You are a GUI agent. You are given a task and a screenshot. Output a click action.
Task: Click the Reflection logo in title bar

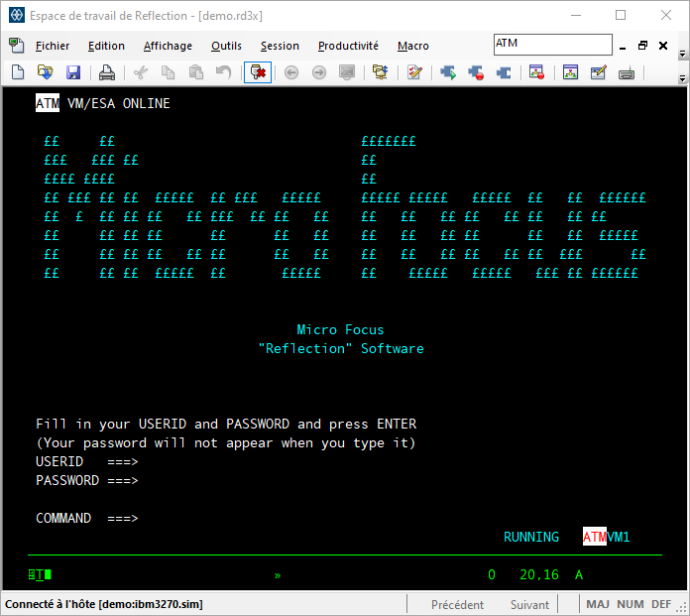[17, 16]
